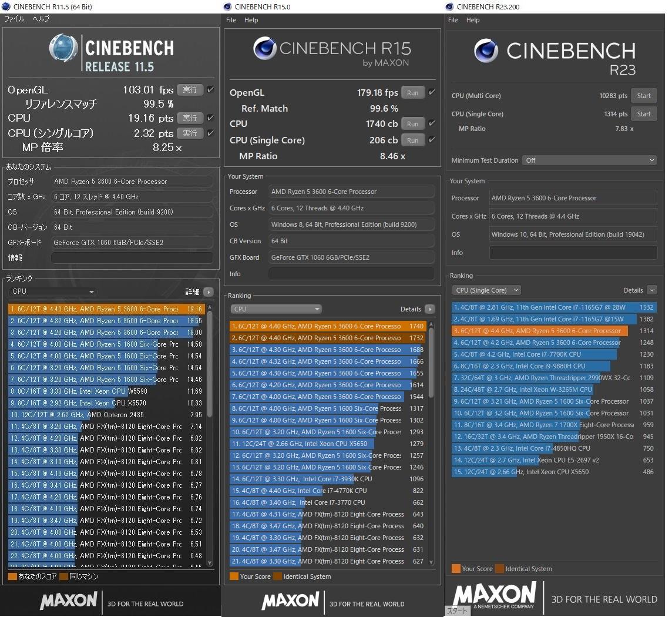Start the CPU (Multi Core) test in R23
672x617 pixels.
[x=644, y=96]
